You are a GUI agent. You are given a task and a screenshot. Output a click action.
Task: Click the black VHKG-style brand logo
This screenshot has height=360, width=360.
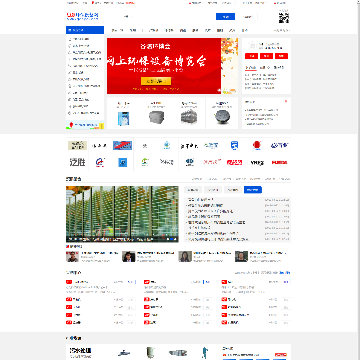click(257, 163)
